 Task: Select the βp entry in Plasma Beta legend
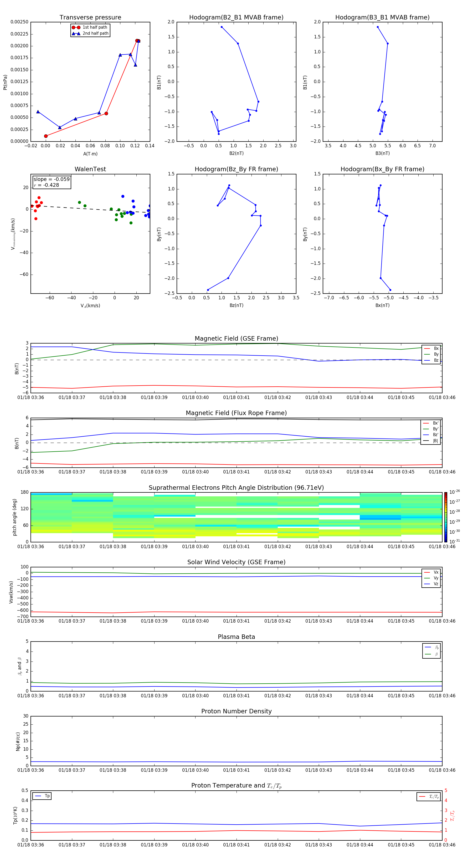point(431,647)
